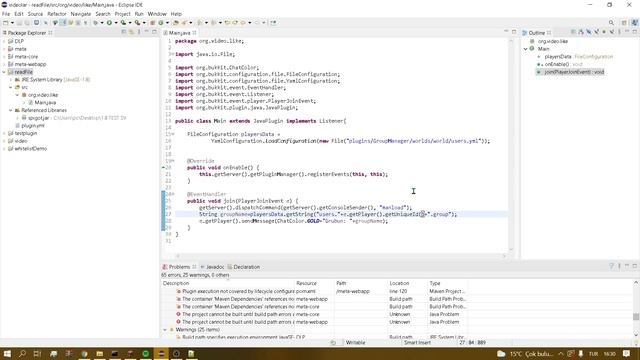The height and width of the screenshot is (360, 640).
Task: Open the Source menu
Action: coord(35,14)
